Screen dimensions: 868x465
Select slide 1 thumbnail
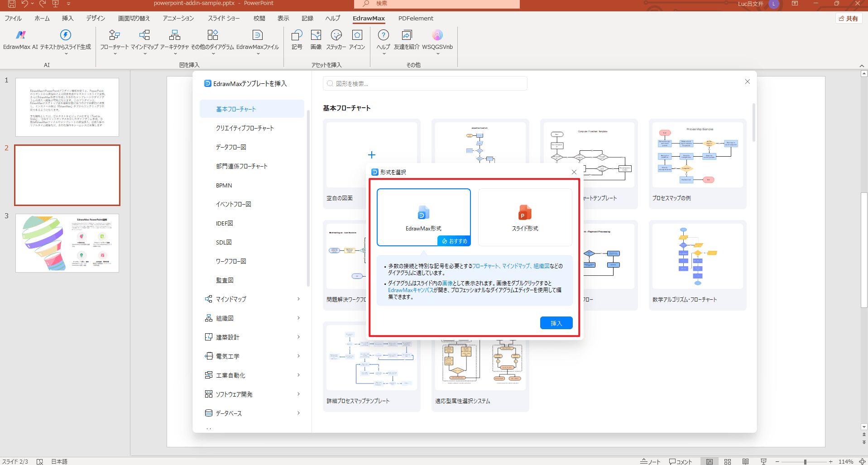coord(67,107)
